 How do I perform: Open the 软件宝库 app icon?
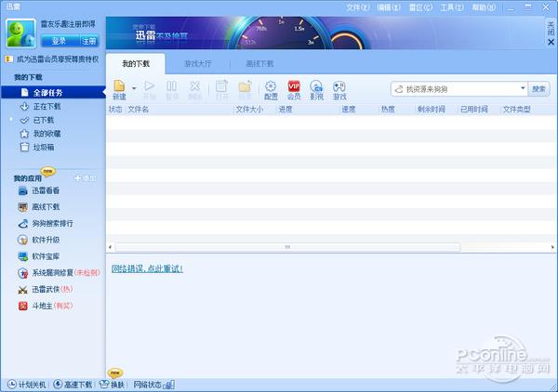(22, 256)
